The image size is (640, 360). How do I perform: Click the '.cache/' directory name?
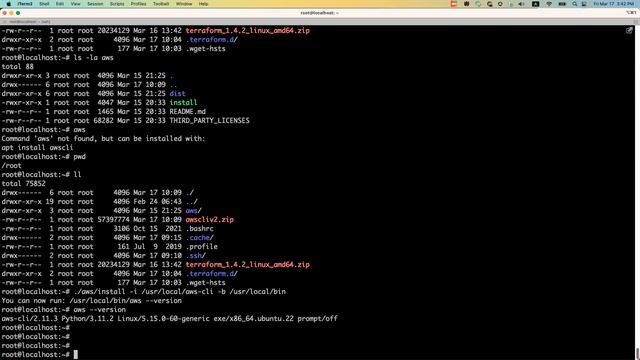pyautogui.click(x=200, y=238)
